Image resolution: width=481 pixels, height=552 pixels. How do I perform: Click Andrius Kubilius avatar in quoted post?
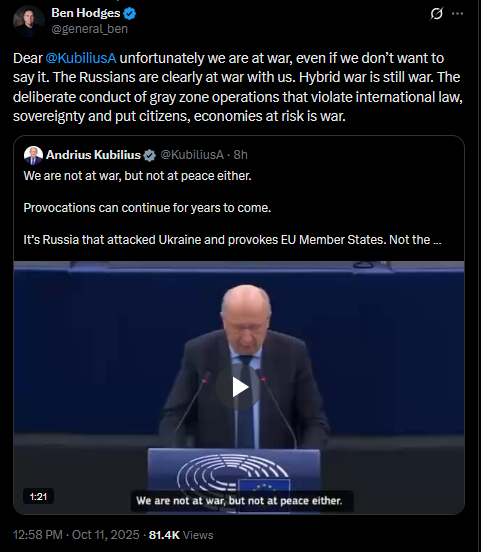pos(33,155)
